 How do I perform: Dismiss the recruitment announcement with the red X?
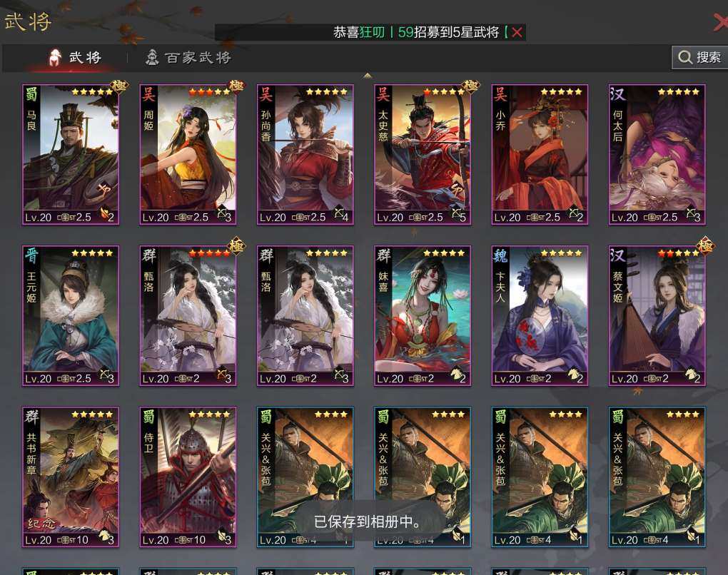tap(517, 33)
